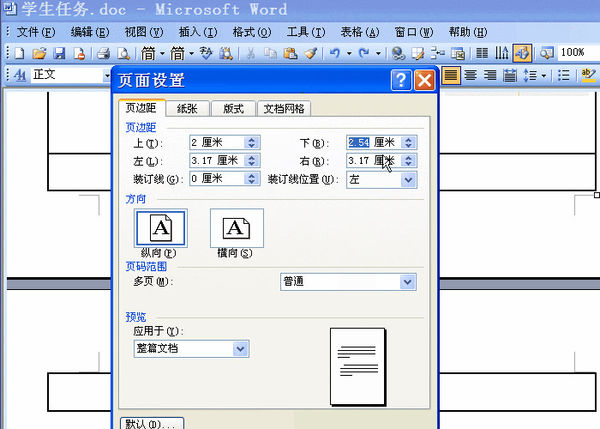Insert a Microsoft Excel worksheet
The height and width of the screenshot is (429, 600).
click(x=458, y=53)
